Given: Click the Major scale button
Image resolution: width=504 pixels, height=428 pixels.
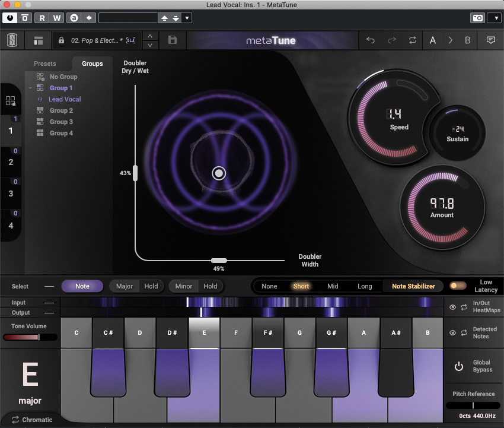Looking at the screenshot, I should 125,286.
